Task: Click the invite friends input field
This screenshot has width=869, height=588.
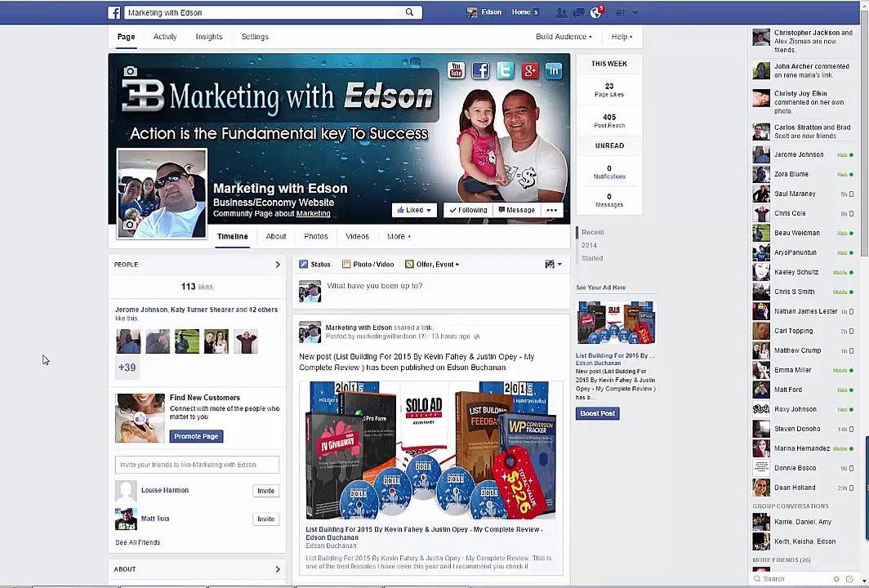Action: click(198, 465)
